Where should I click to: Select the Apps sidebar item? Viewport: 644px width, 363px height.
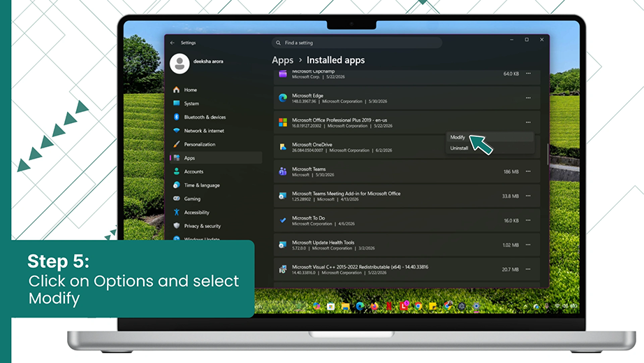pos(216,158)
